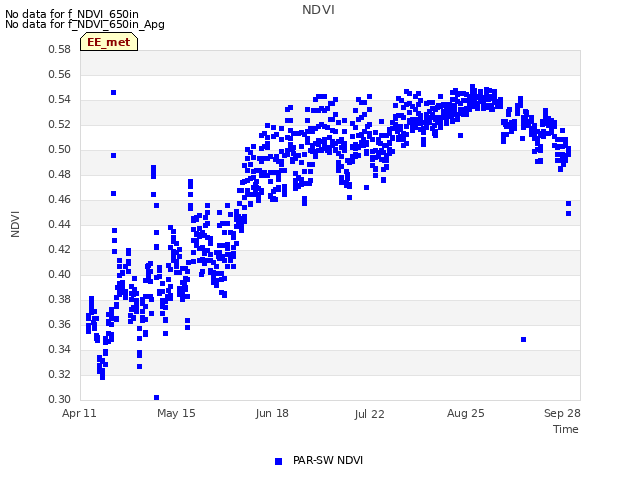The width and height of the screenshot is (640, 480).
Task: Click the isolated outlier point near 0.35 in September
Action: pos(523,340)
